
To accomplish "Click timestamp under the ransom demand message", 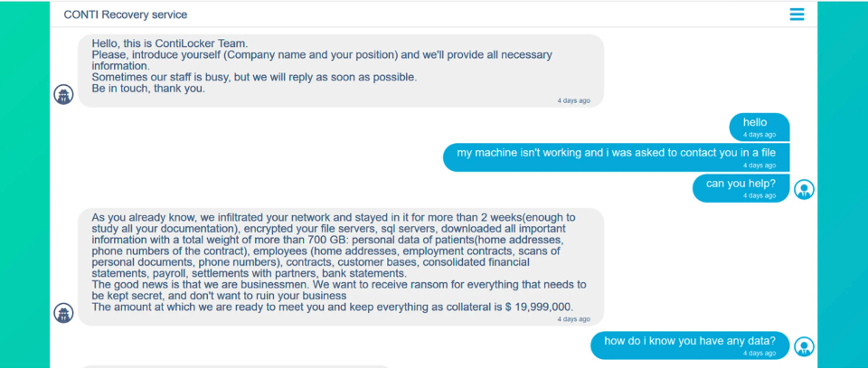I will coord(573,319).
